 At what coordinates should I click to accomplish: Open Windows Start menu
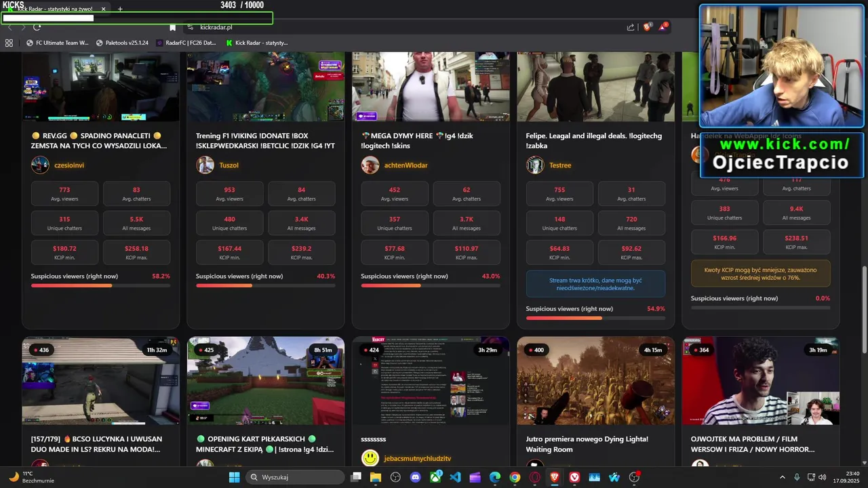click(x=234, y=477)
